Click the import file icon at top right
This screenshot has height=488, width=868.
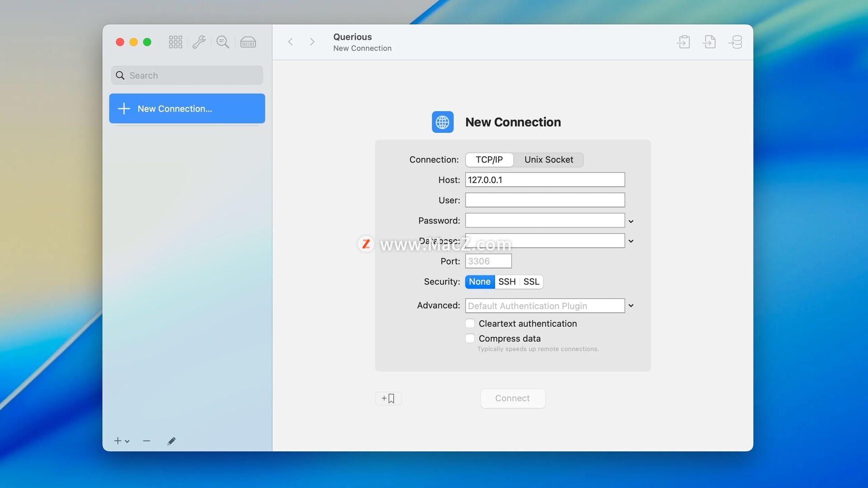684,42
